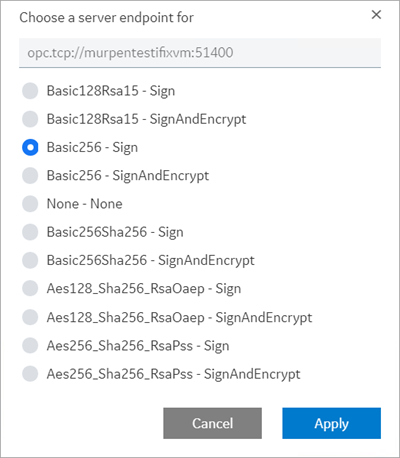Image resolution: width=400 pixels, height=458 pixels.
Task: Choose Aes128_Sha256_RsaOaep - SignAndEncrypt radio button
Action: point(30,317)
